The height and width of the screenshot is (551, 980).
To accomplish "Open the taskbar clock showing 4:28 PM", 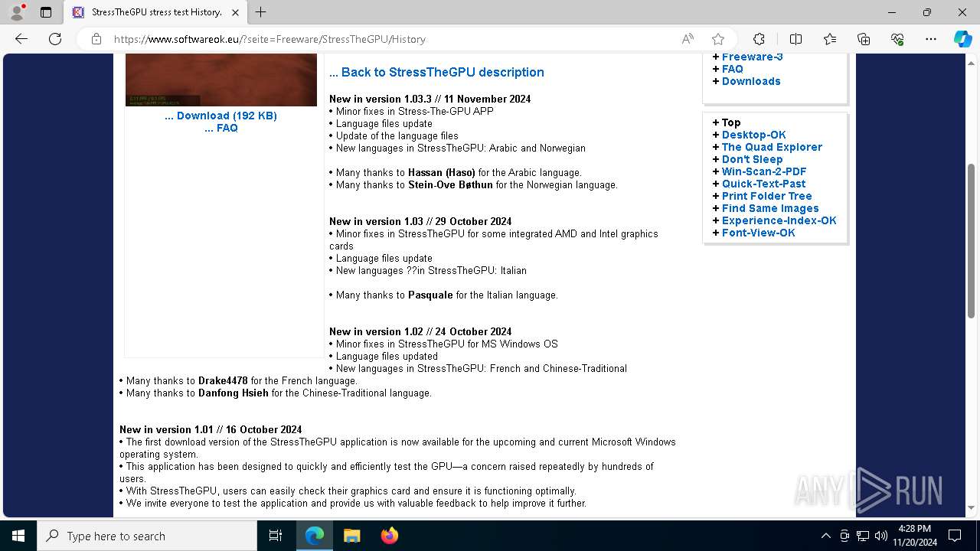I will (x=915, y=536).
